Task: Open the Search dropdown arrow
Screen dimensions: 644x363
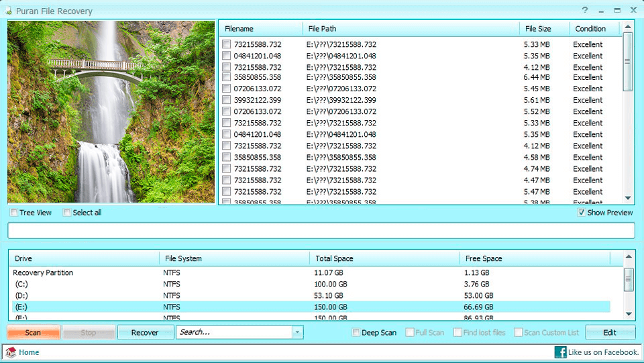Action: point(297,332)
